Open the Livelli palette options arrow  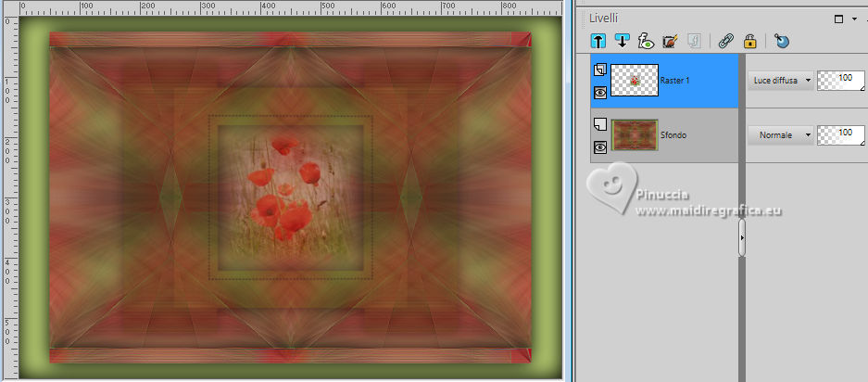pyautogui.click(x=853, y=19)
